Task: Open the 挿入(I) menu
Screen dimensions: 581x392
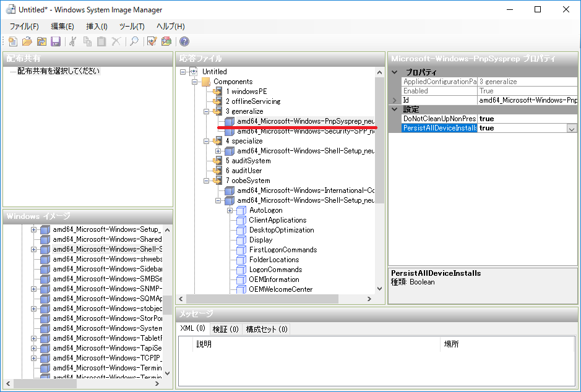Action: [97, 27]
